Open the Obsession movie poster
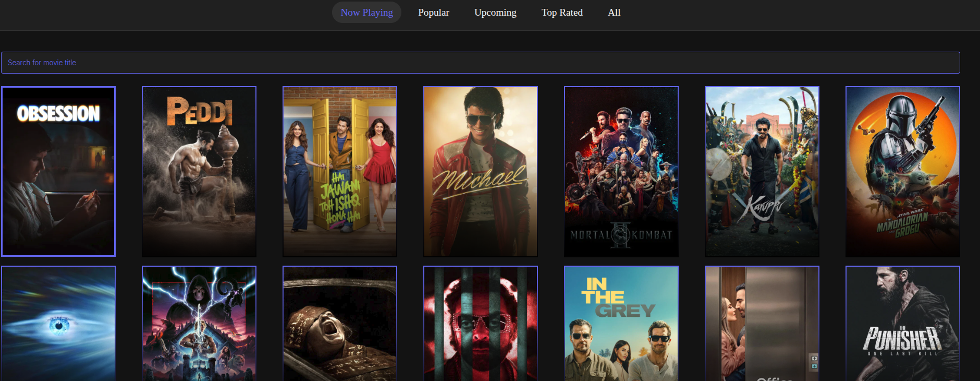This screenshot has height=381, width=980. tap(58, 171)
